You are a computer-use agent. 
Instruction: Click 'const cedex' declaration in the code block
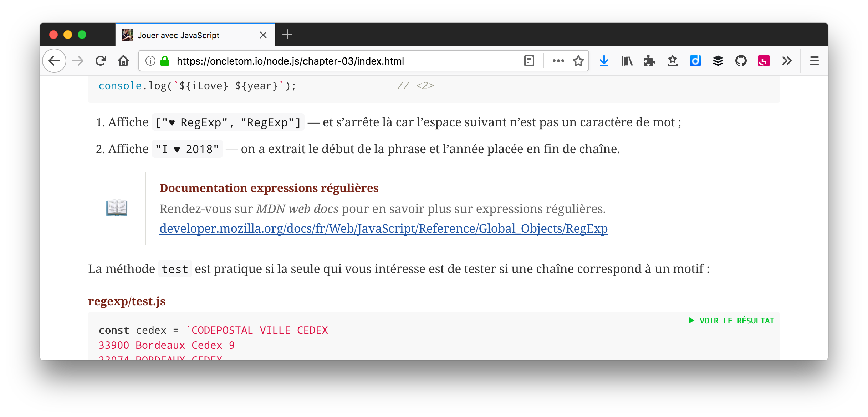pos(132,330)
